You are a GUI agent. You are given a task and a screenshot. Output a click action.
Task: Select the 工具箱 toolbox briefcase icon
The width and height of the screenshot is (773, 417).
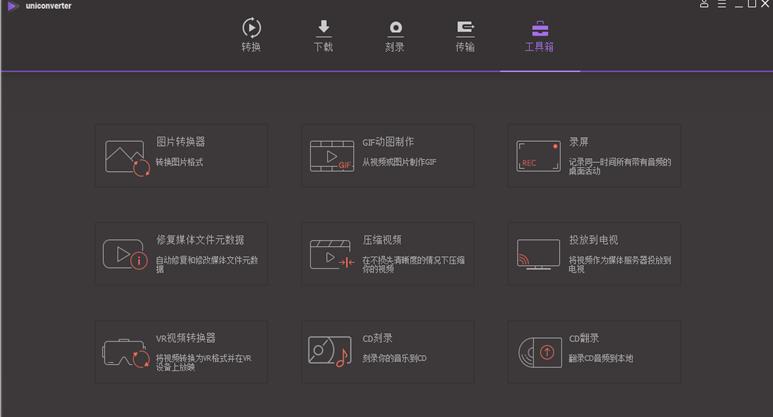[x=540, y=29]
